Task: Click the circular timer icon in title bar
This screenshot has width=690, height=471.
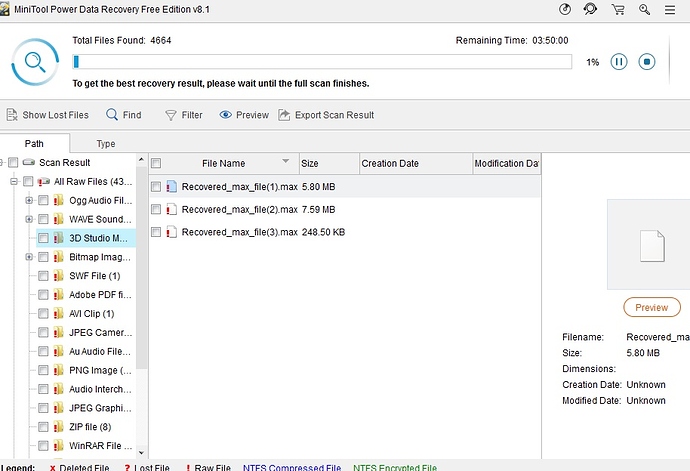Action: click(x=565, y=9)
